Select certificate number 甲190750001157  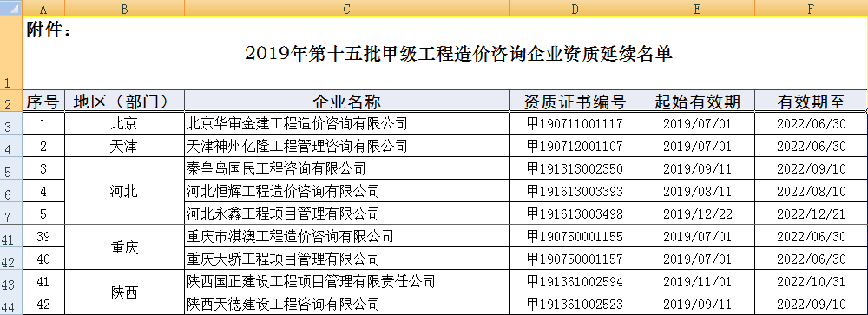click(x=575, y=259)
